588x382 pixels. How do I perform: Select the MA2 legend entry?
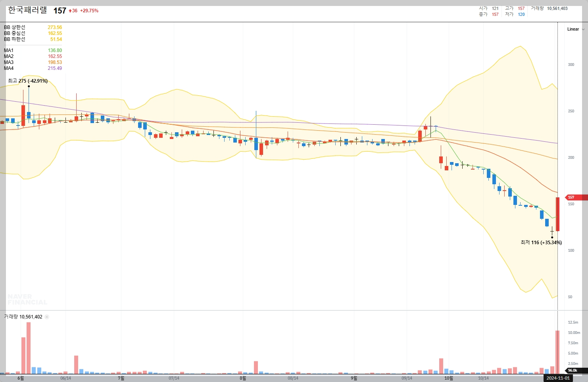[x=33, y=56]
